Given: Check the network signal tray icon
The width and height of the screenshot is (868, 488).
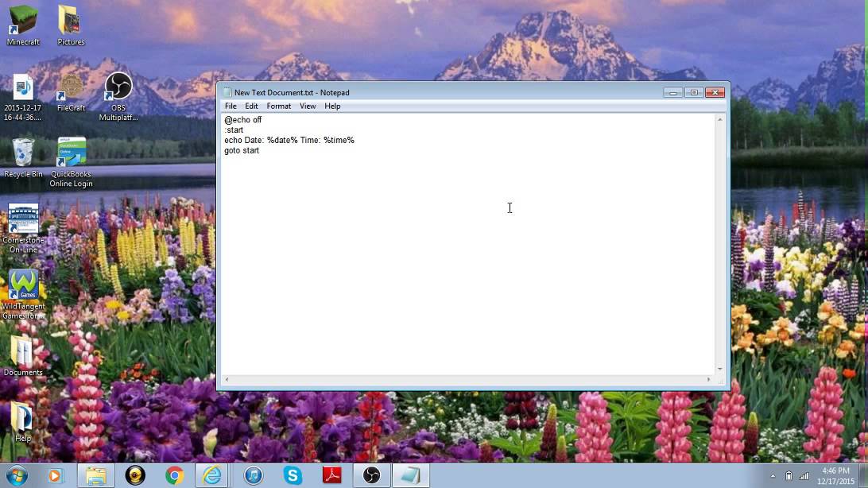Looking at the screenshot, I should tap(804, 476).
